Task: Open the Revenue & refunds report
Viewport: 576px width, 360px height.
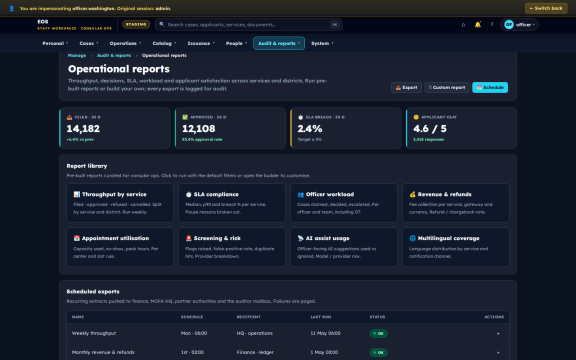Action: point(456,203)
